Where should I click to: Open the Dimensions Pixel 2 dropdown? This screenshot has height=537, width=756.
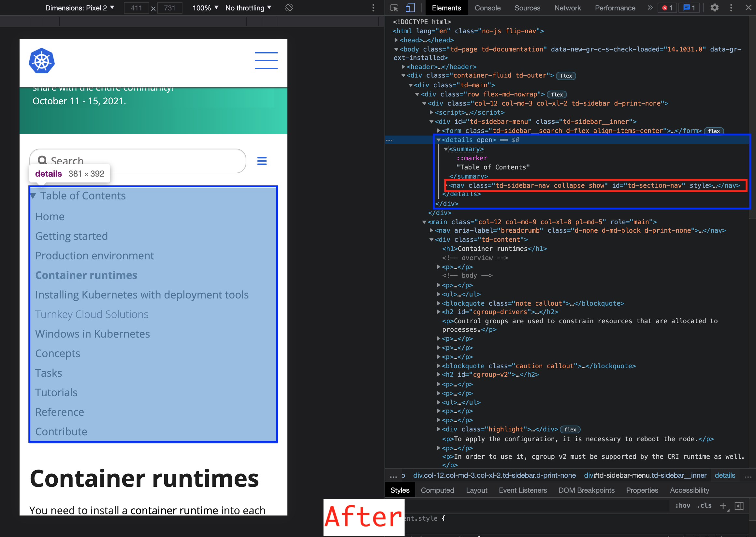[80, 8]
